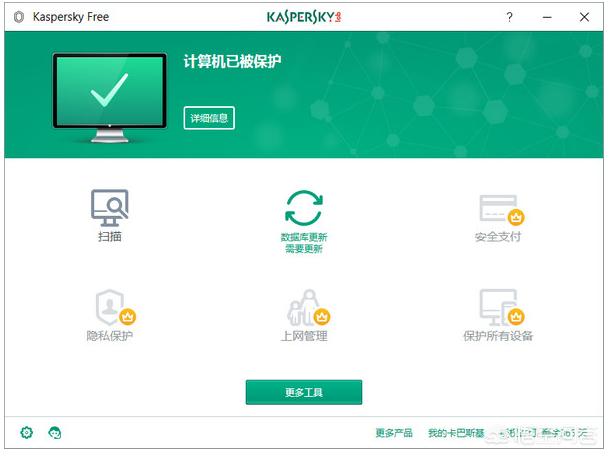Open the 扫描 scan icon

109,208
